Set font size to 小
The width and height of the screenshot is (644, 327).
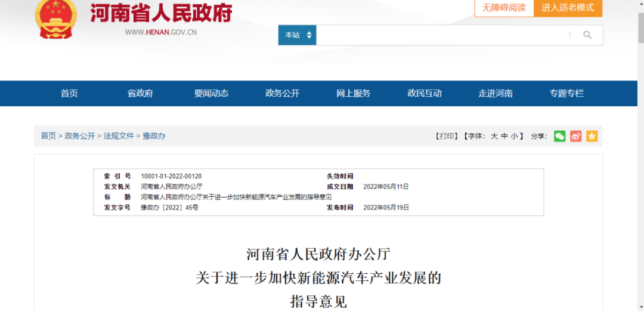tap(514, 136)
